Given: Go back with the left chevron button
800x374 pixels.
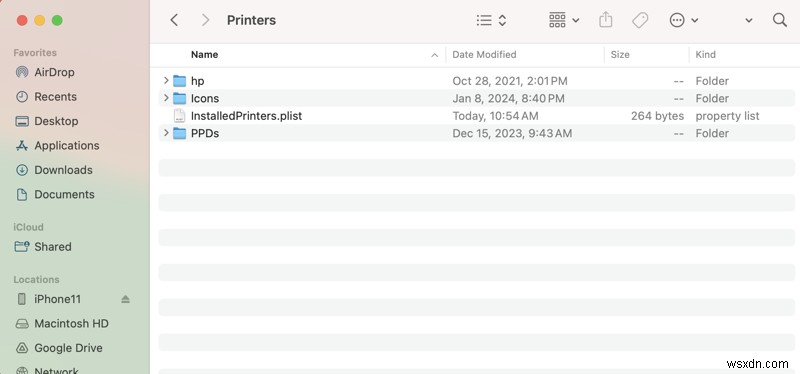Looking at the screenshot, I should pos(174,20).
